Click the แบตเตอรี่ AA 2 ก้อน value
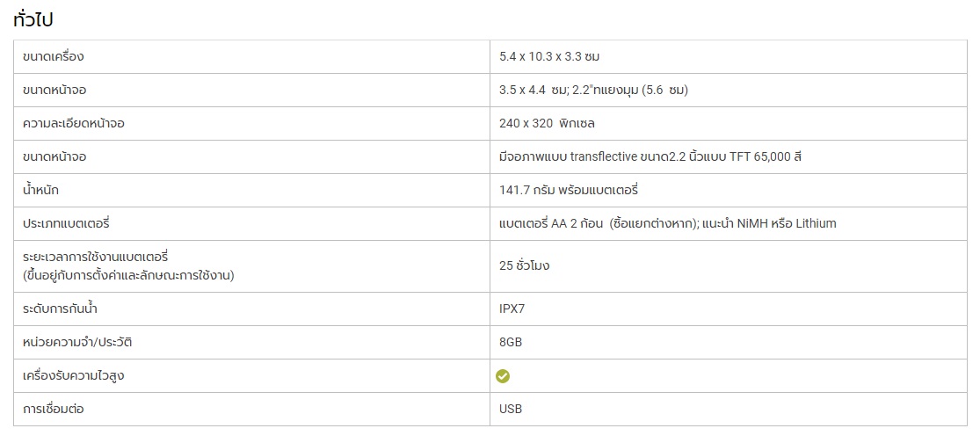The image size is (980, 443). pos(667,223)
